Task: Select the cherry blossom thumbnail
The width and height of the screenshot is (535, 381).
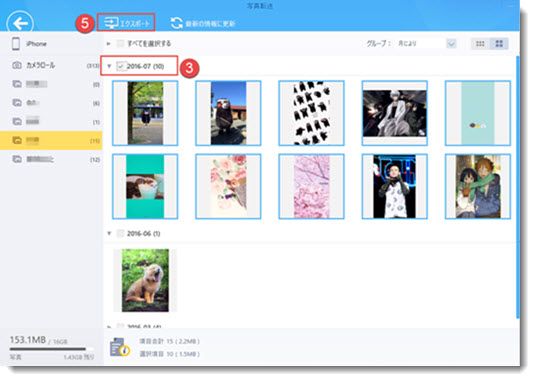Action: coord(312,186)
